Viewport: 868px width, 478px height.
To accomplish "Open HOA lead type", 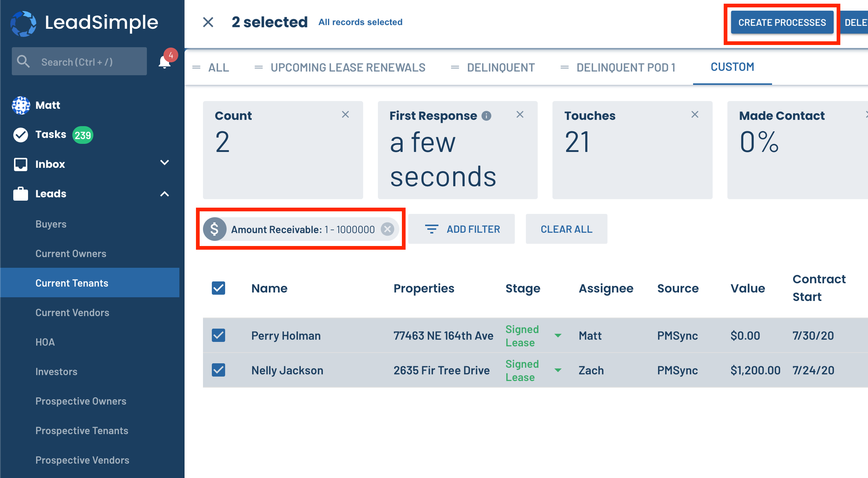I will tap(45, 342).
